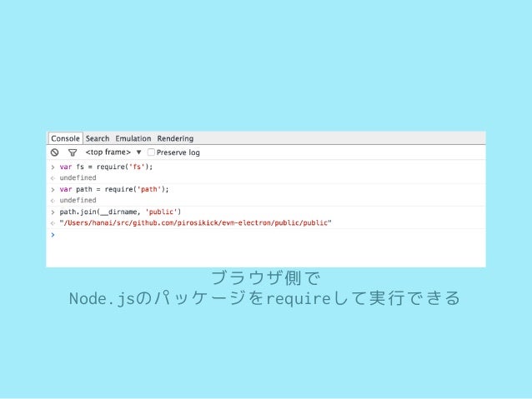Clear console with the circle-slash icon

(55, 152)
